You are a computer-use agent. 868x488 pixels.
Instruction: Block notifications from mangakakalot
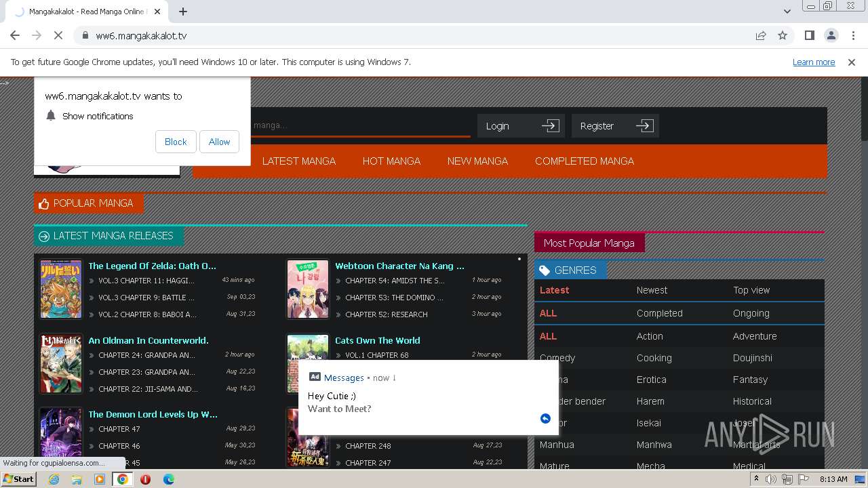176,142
